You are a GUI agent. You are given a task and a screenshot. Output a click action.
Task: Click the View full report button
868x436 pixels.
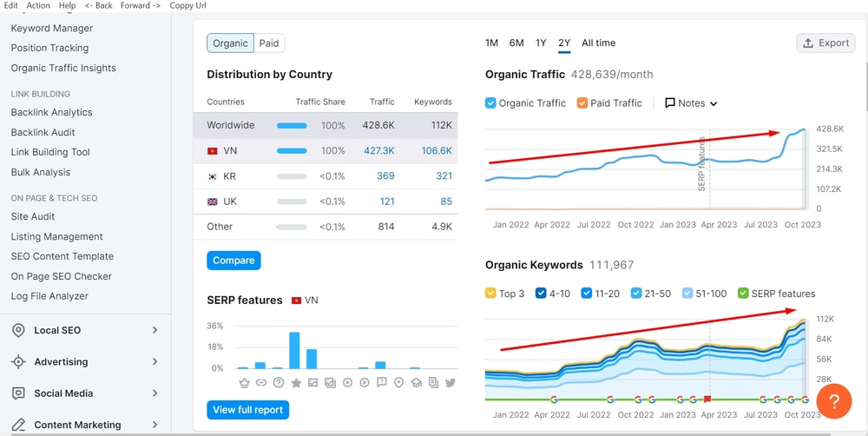[248, 410]
